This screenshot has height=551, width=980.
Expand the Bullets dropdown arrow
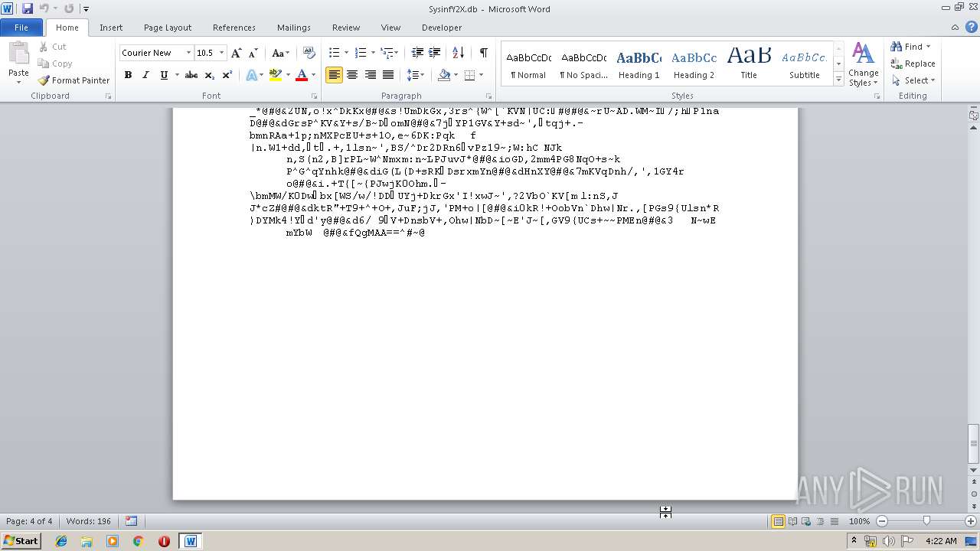[346, 53]
